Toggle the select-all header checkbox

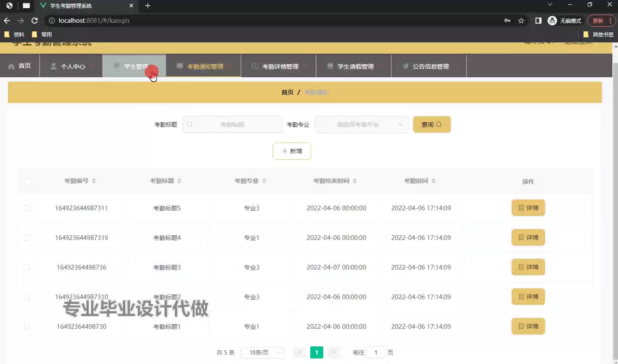27,181
